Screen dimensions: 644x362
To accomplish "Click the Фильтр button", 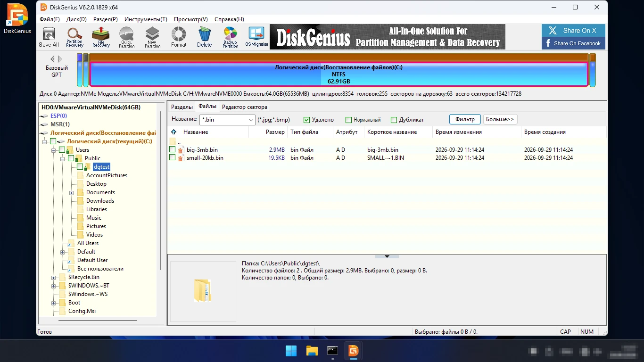I will 465,119.
